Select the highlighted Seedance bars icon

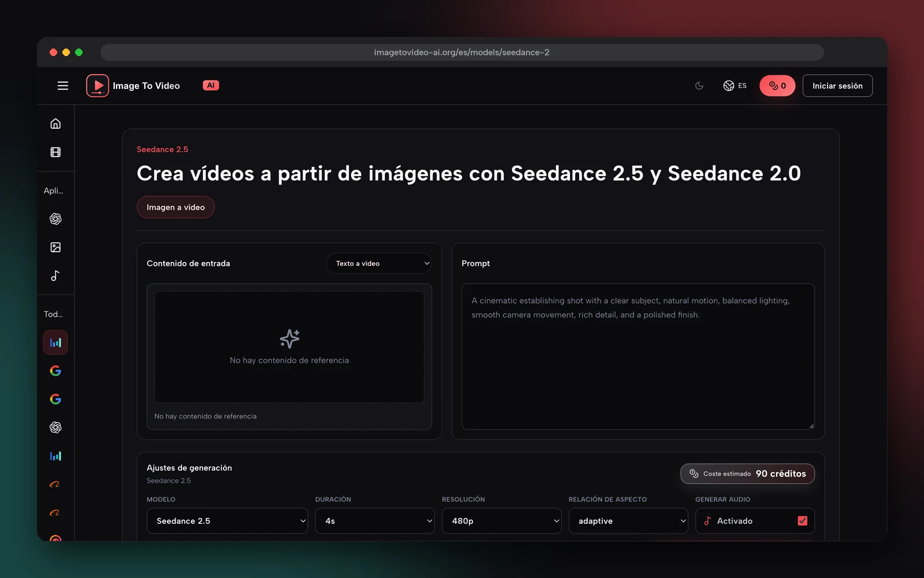tap(55, 342)
